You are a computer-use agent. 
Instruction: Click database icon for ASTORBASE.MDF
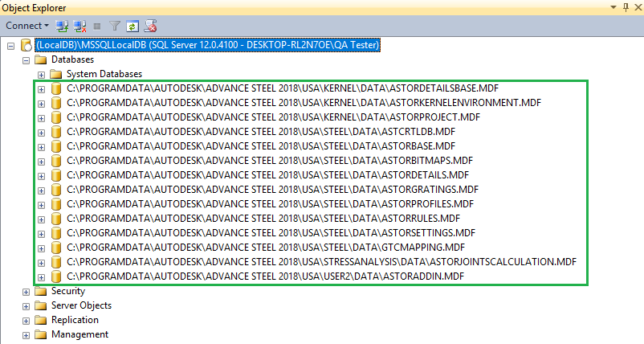(56, 146)
